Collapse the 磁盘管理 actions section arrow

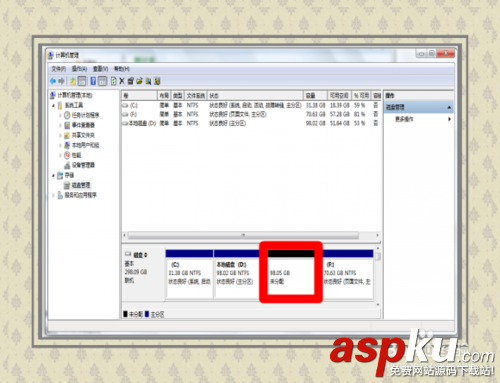tap(449, 107)
